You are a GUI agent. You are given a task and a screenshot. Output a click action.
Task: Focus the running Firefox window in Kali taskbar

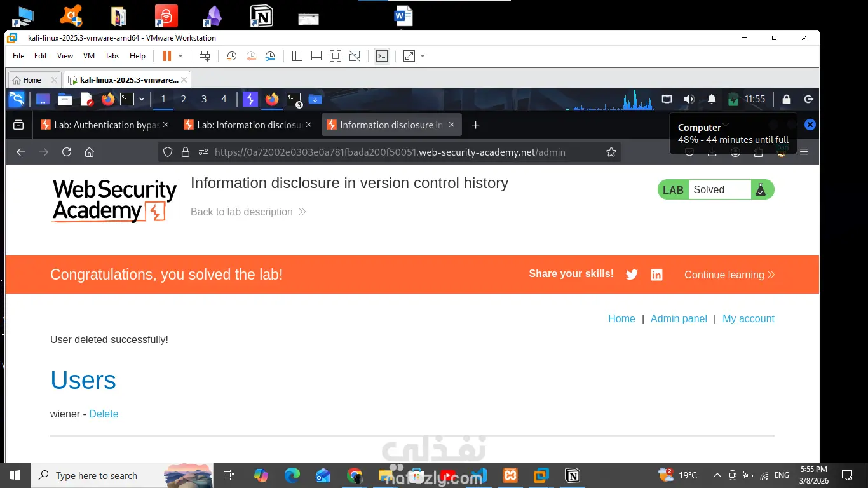pos(272,99)
